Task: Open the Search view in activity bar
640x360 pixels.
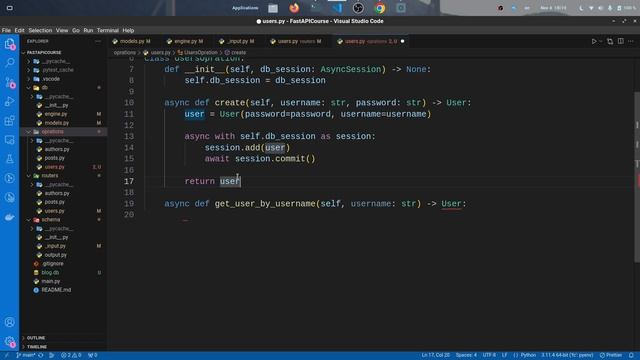Action: (9, 63)
